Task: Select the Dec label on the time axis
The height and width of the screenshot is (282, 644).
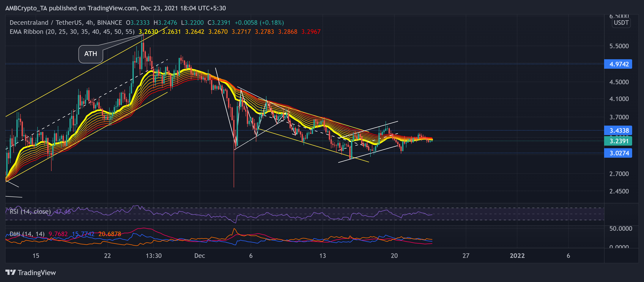Action: point(199,256)
